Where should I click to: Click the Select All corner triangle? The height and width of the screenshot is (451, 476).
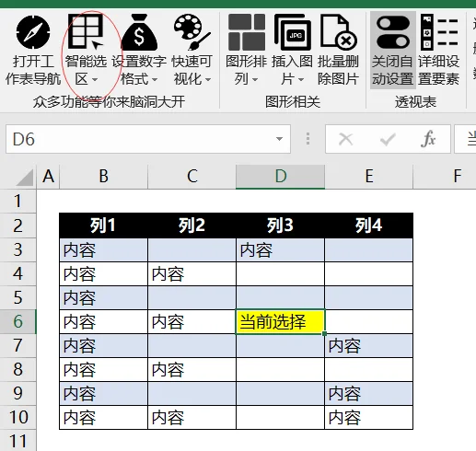[25, 177]
